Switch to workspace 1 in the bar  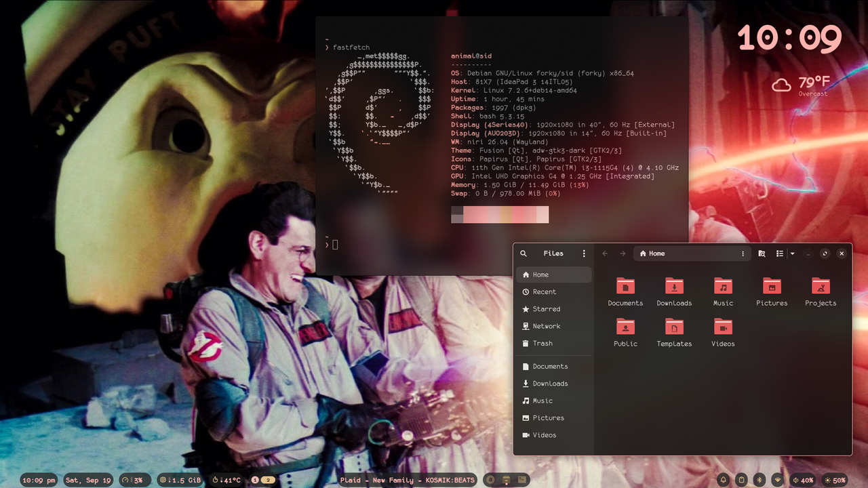[x=255, y=480]
